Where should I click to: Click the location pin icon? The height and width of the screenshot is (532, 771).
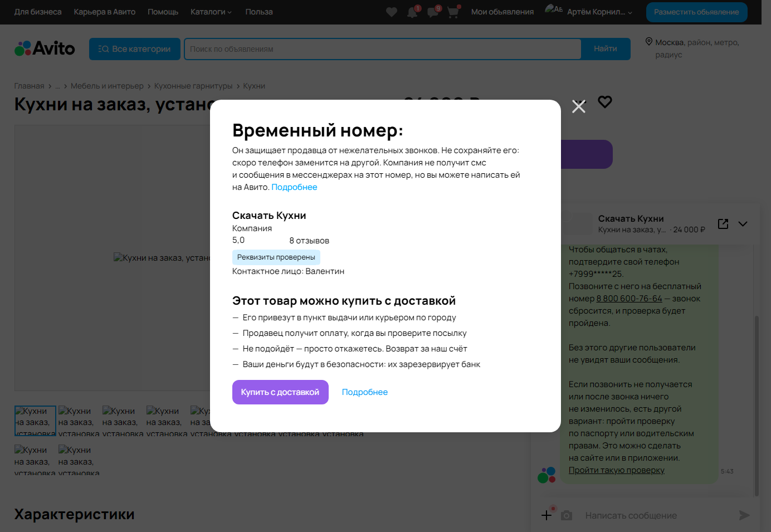coord(648,42)
